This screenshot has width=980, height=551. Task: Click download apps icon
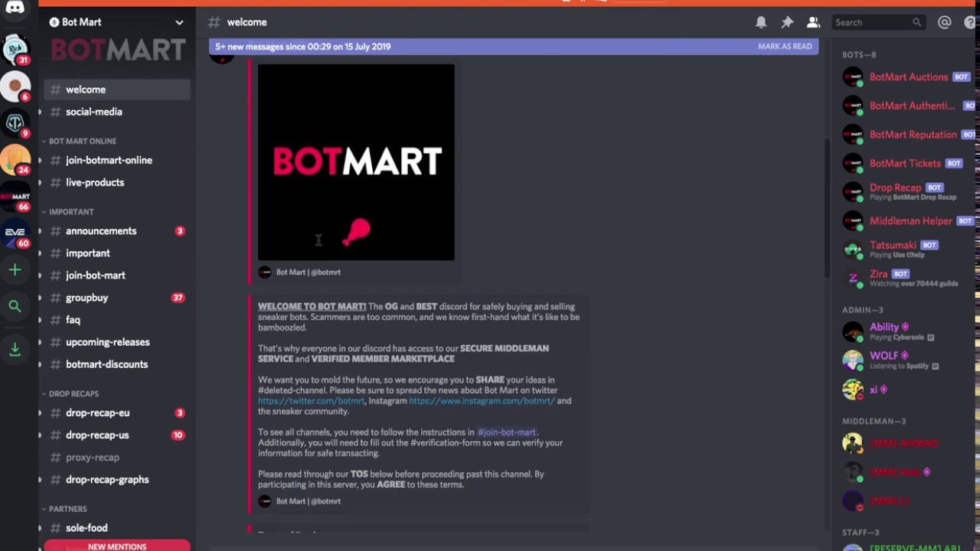click(x=15, y=349)
